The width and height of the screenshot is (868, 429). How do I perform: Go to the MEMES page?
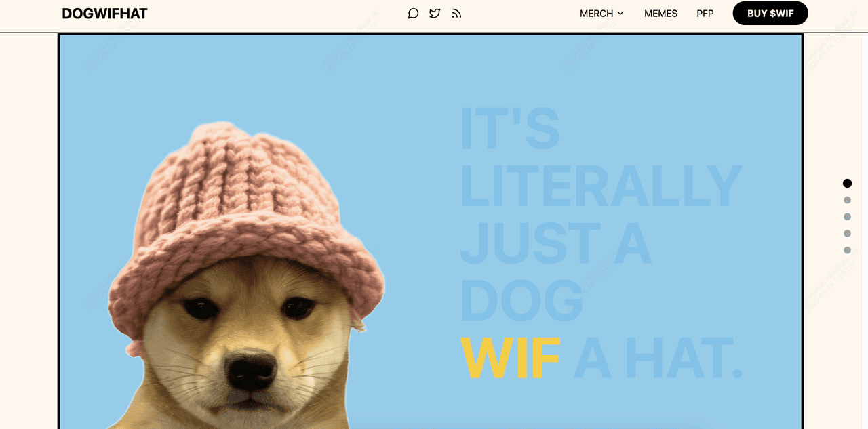coord(660,14)
